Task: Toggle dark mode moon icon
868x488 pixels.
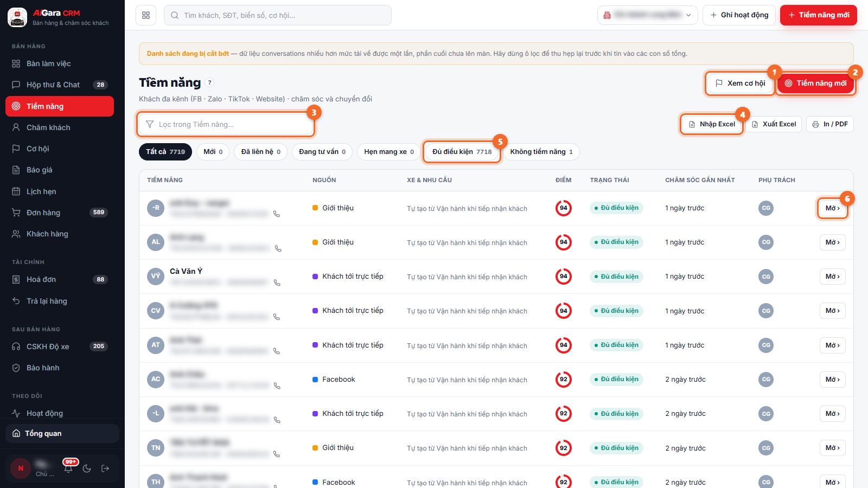Action: (x=87, y=468)
